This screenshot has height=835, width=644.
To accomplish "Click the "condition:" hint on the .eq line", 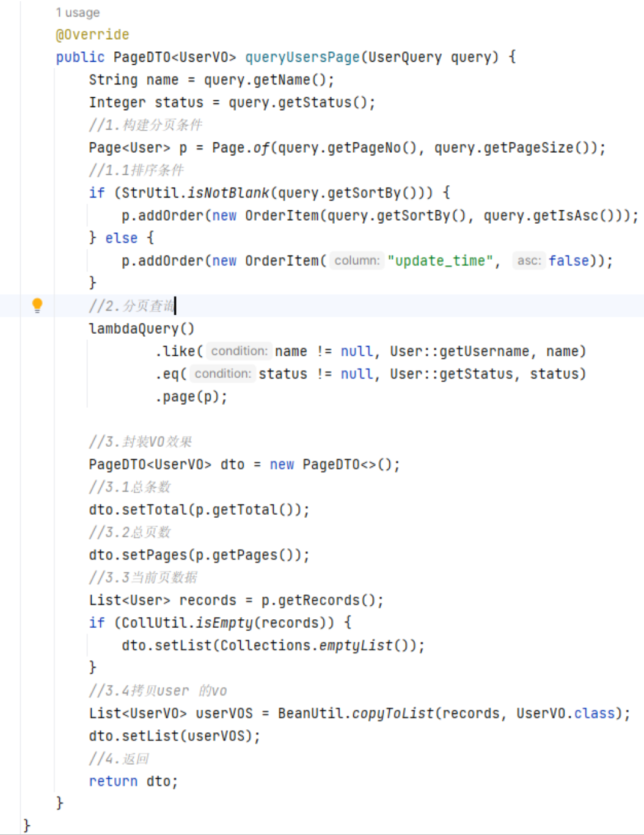I will [x=222, y=374].
